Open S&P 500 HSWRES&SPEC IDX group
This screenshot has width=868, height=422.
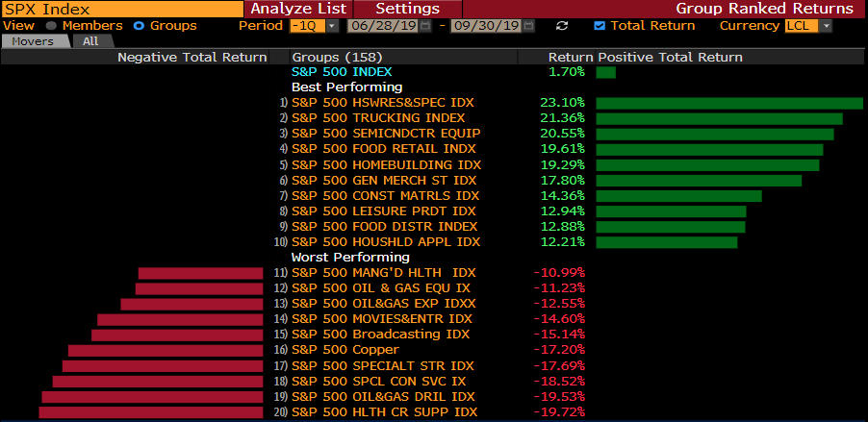(383, 103)
